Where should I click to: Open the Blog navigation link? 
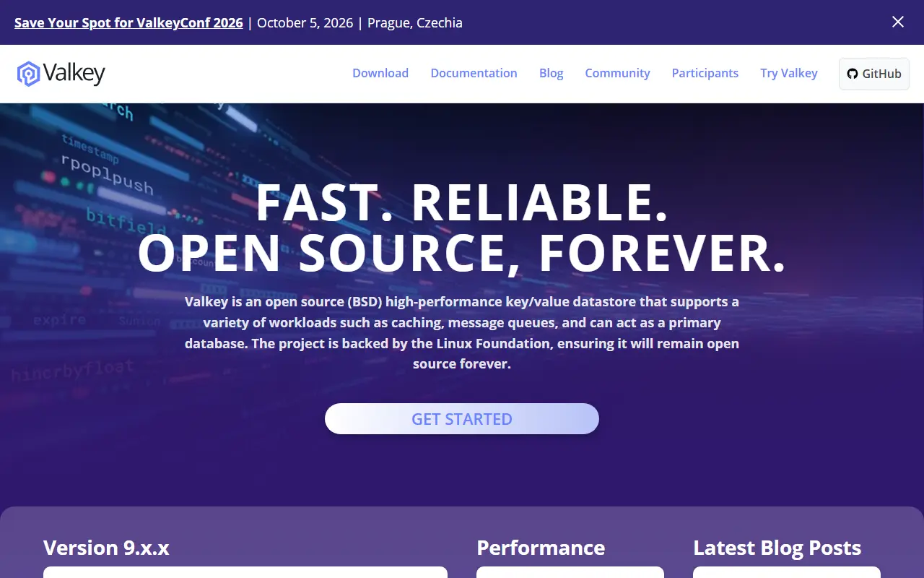[x=551, y=73]
